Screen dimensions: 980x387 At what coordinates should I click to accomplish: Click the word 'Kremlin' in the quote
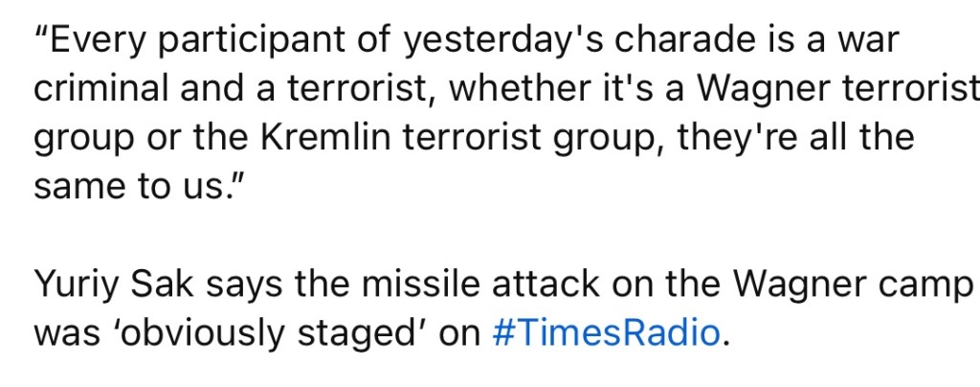tap(326, 138)
